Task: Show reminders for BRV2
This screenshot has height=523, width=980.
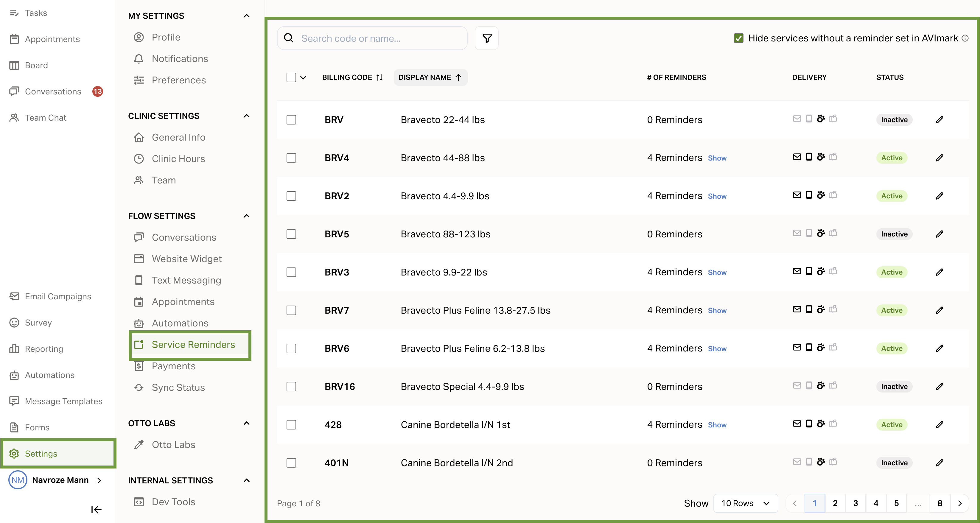Action: pos(717,196)
